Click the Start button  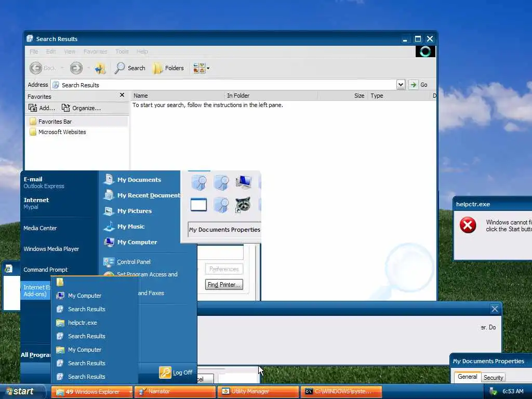pyautogui.click(x=22, y=392)
